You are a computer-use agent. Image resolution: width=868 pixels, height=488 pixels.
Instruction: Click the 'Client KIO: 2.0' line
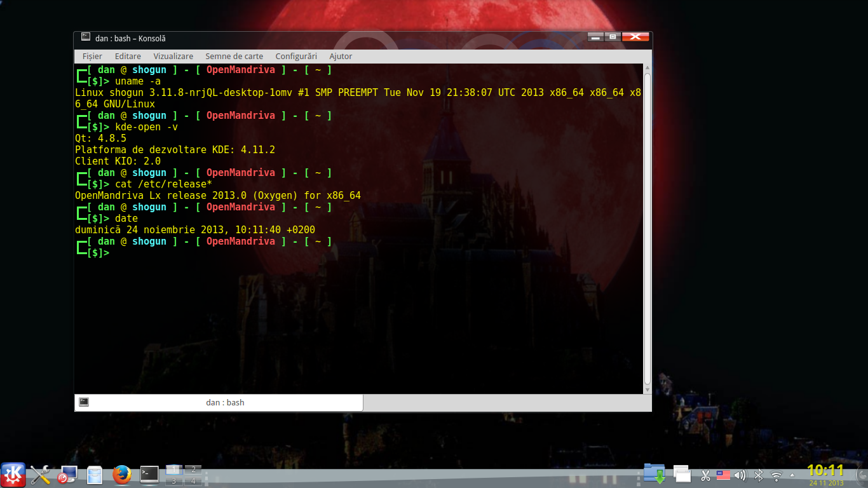(118, 161)
